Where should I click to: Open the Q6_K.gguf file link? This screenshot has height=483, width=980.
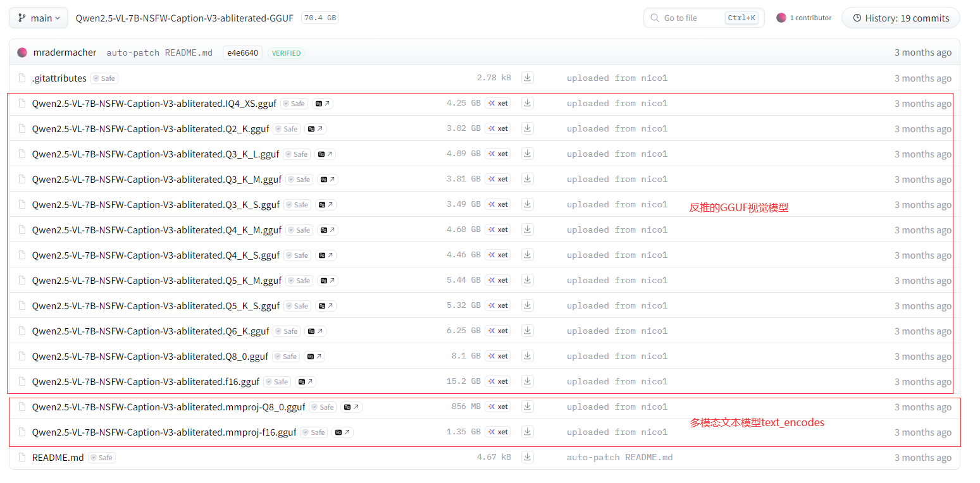click(150, 331)
